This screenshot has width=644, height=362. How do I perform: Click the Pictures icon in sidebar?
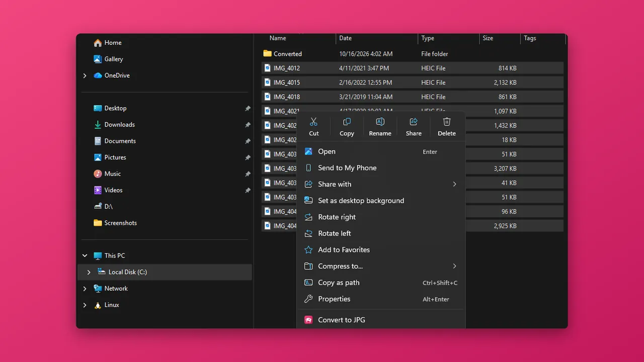point(98,157)
